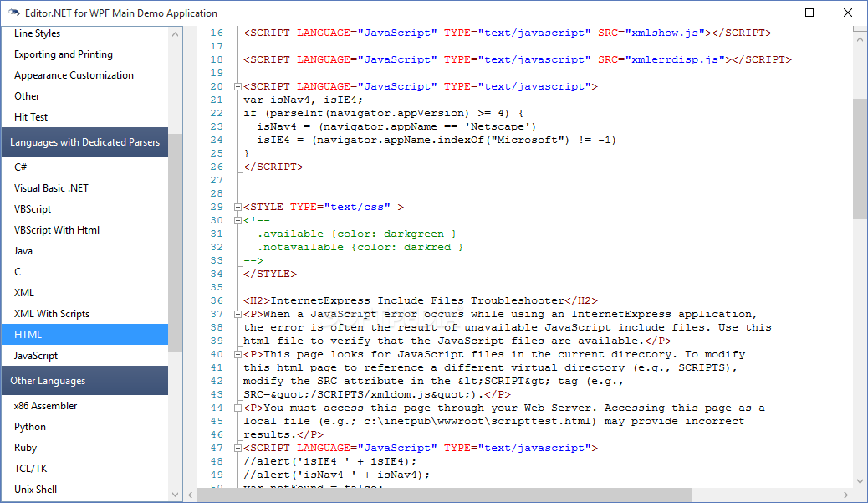Collapse the comment block at line 30
This screenshot has width=868, height=503.
pos(237,220)
